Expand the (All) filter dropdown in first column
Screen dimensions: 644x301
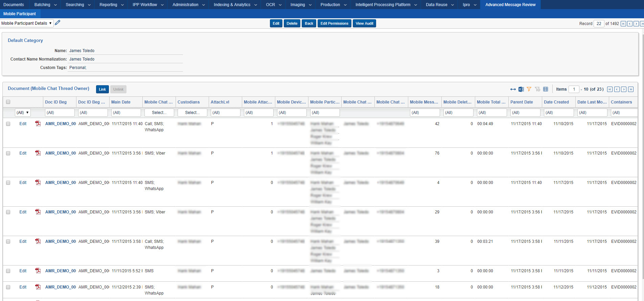[23, 113]
